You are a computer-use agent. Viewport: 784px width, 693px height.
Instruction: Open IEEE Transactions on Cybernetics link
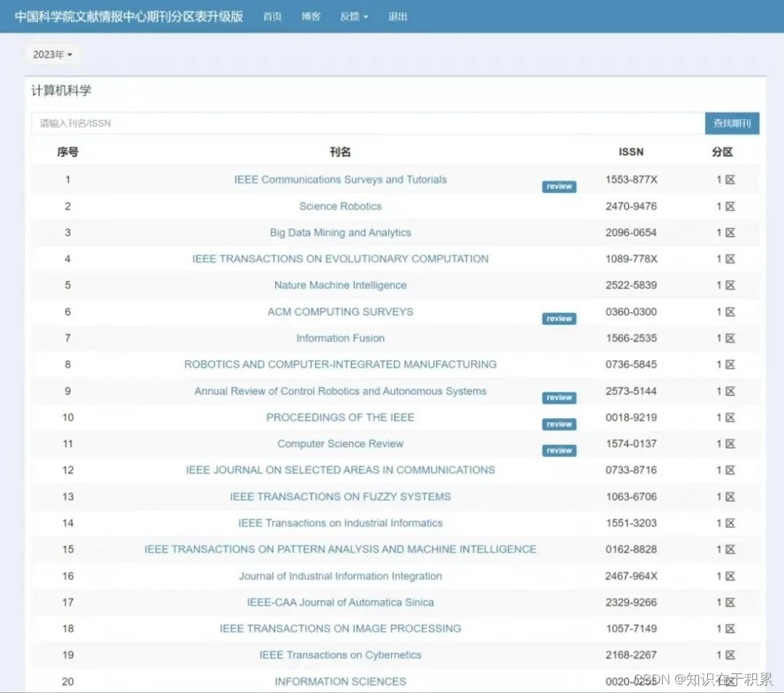tap(340, 655)
